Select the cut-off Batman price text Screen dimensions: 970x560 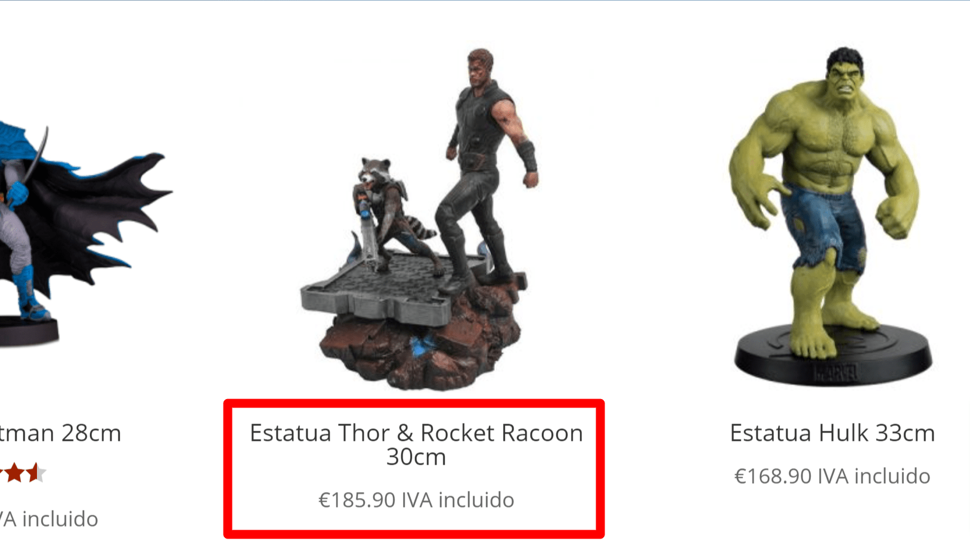[49, 519]
